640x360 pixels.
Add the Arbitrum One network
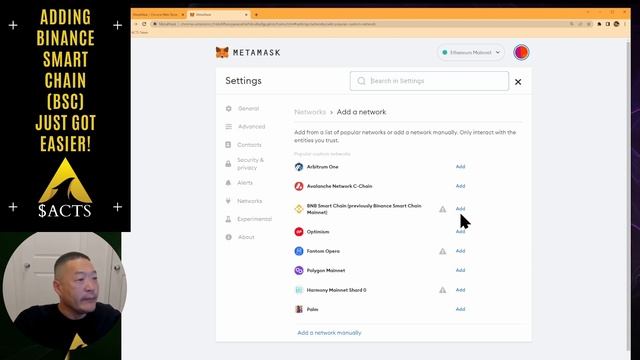tap(460, 167)
